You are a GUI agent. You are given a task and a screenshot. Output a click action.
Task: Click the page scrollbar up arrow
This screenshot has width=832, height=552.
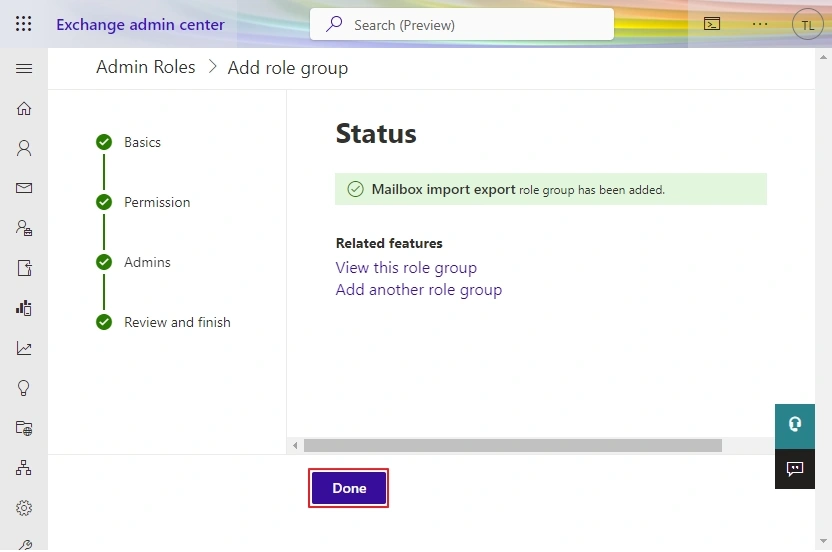tap(823, 57)
